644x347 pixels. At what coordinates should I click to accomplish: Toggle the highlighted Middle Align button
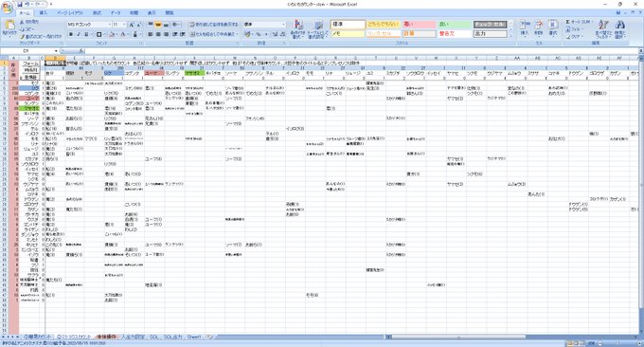point(158,25)
